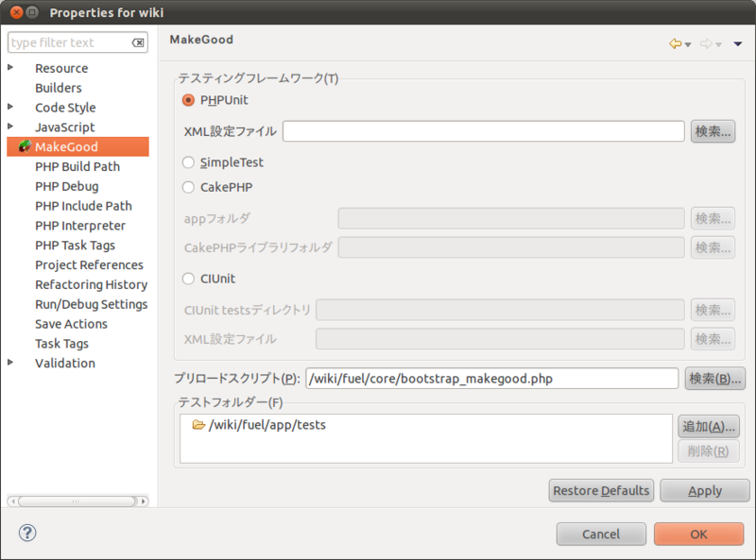Select the SimpleTest radio button

point(188,162)
